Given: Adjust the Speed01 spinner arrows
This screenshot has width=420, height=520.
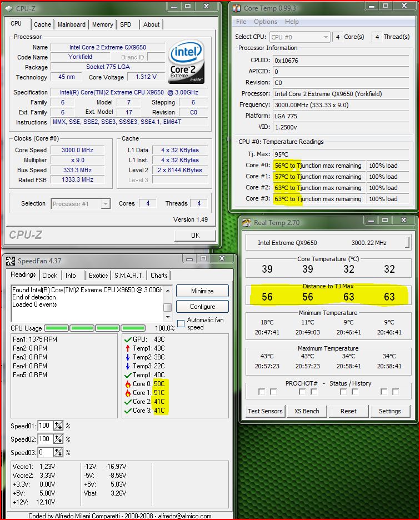Looking at the screenshot, I should tap(58, 426).
